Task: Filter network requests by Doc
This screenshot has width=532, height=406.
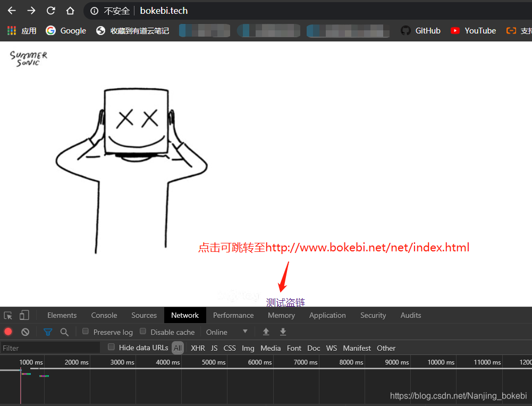Action: point(314,348)
